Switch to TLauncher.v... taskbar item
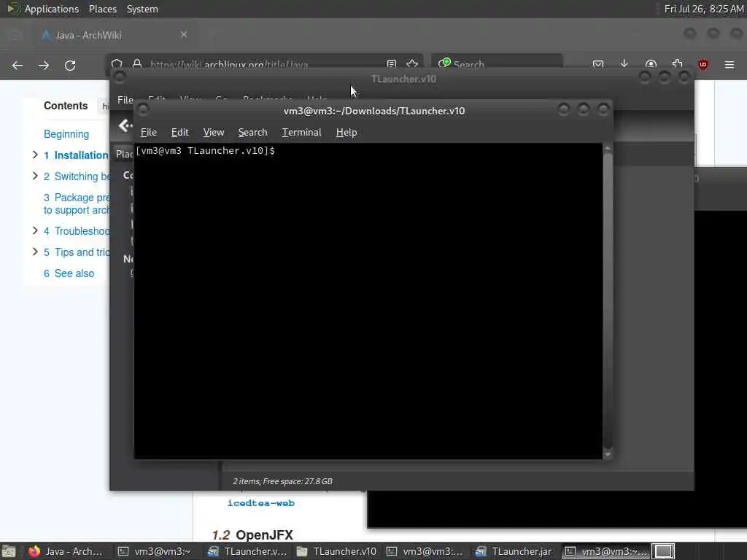 pyautogui.click(x=247, y=551)
